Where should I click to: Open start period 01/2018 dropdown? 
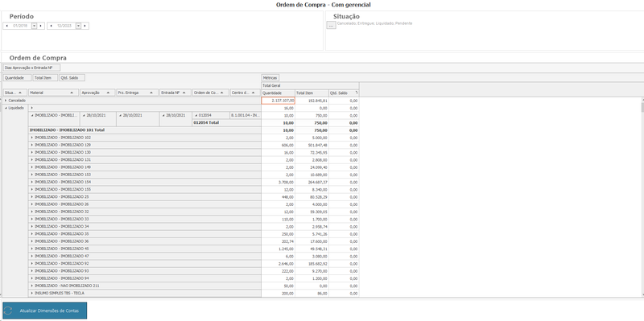pos(34,26)
